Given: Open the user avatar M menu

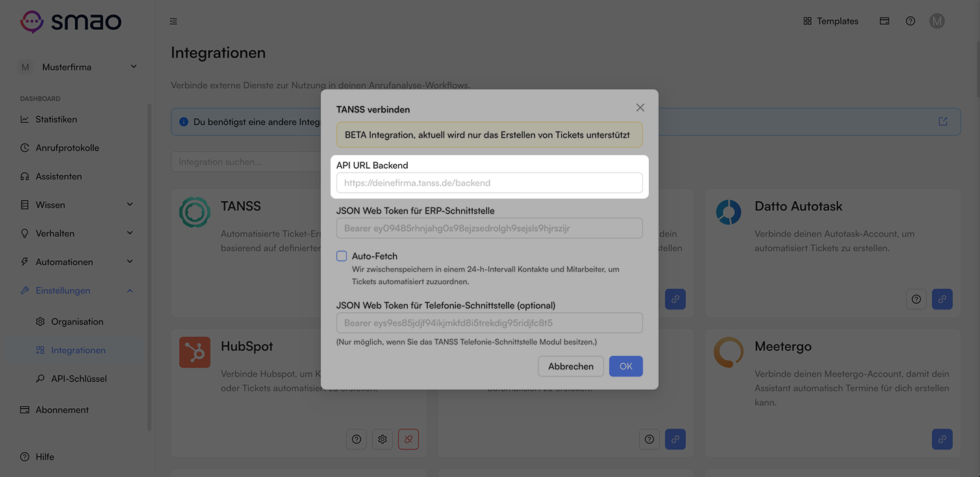Looking at the screenshot, I should (x=936, y=21).
